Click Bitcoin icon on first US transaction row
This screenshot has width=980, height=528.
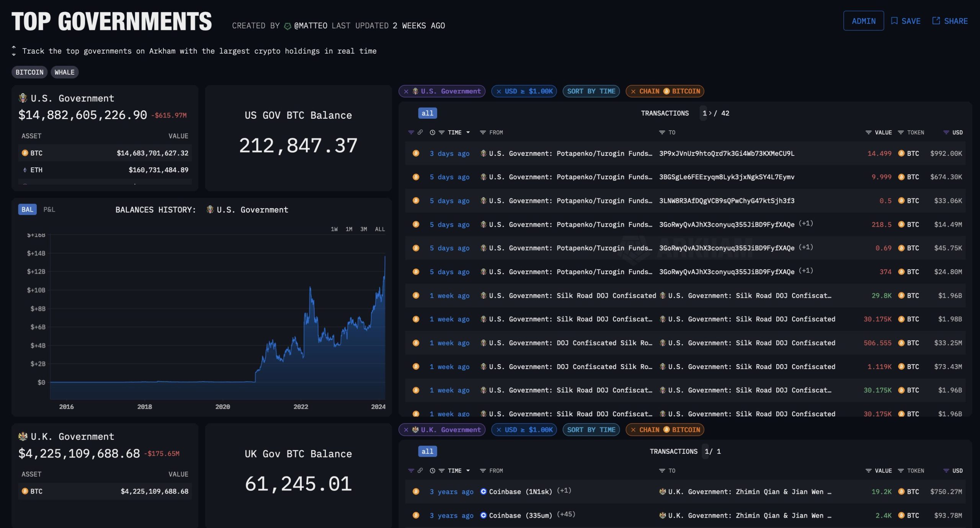pyautogui.click(x=416, y=154)
